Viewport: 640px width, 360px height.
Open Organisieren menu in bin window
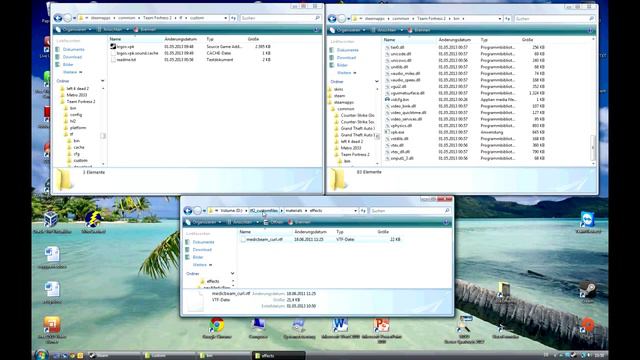pyautogui.click(x=347, y=30)
